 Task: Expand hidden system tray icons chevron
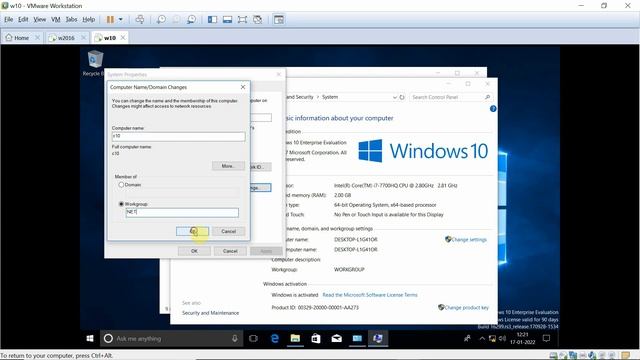pyautogui.click(x=482, y=338)
